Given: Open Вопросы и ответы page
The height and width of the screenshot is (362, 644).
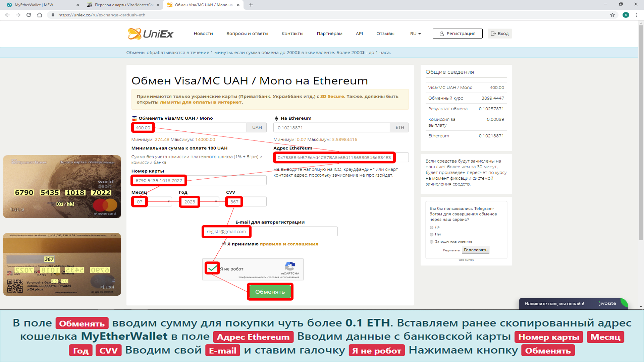Looking at the screenshot, I should (247, 34).
